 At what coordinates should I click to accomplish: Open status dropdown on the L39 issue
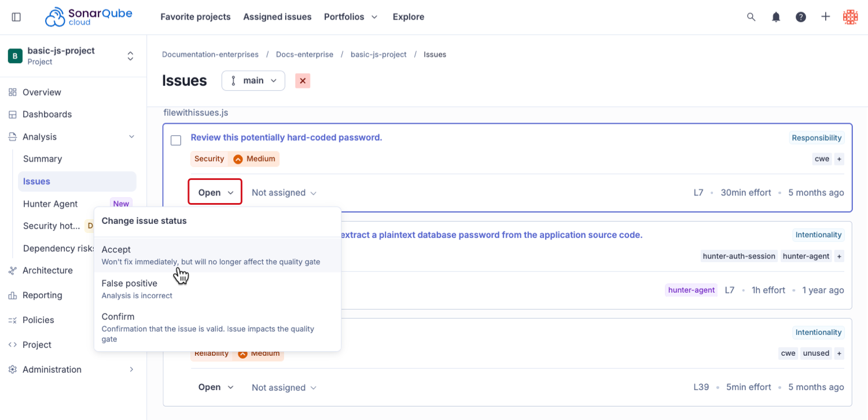pyautogui.click(x=215, y=388)
